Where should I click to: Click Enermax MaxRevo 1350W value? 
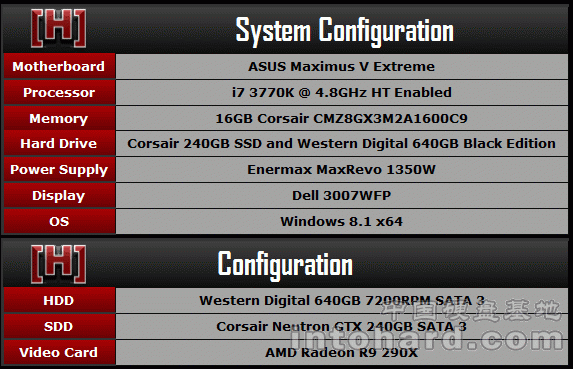pyautogui.click(x=341, y=170)
